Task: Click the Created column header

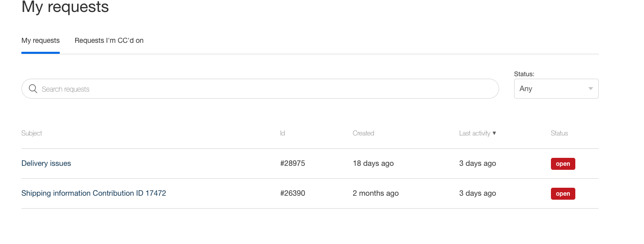Action: pyautogui.click(x=363, y=133)
